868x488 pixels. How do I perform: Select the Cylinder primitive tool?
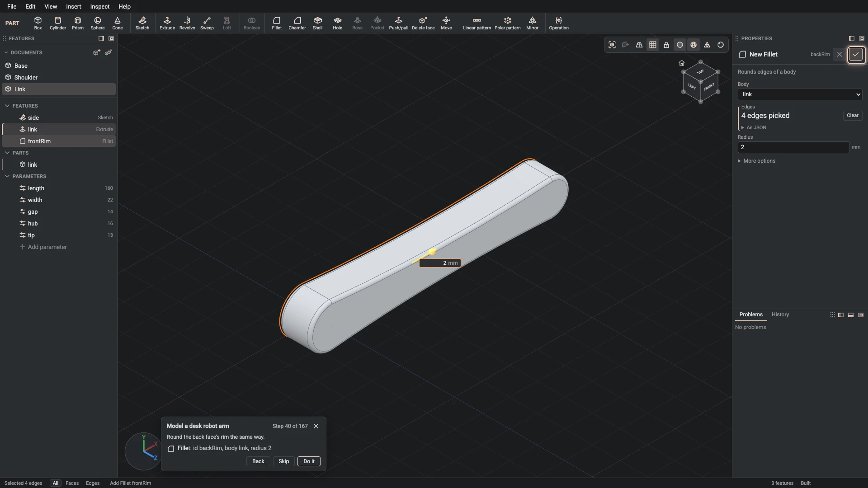point(58,23)
